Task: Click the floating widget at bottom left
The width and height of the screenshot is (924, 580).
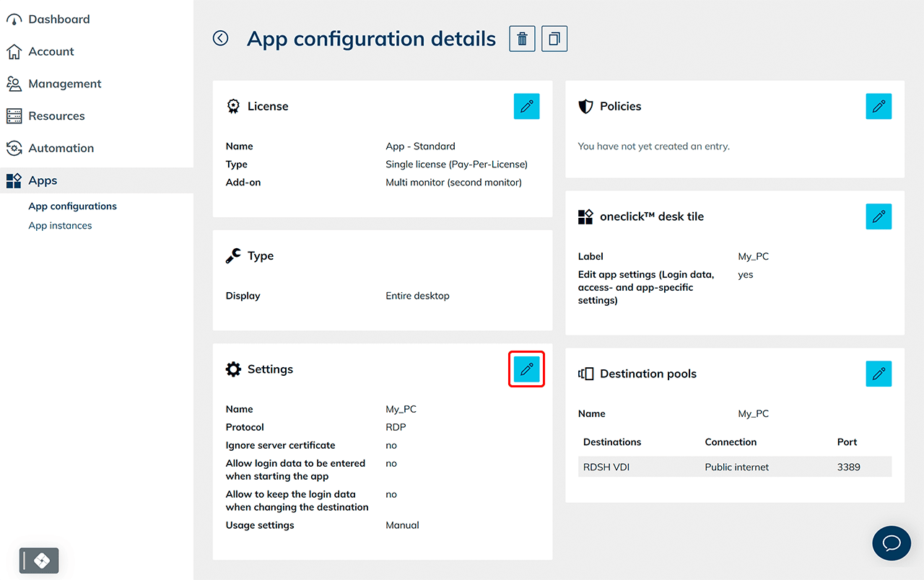Action: pos(39,561)
